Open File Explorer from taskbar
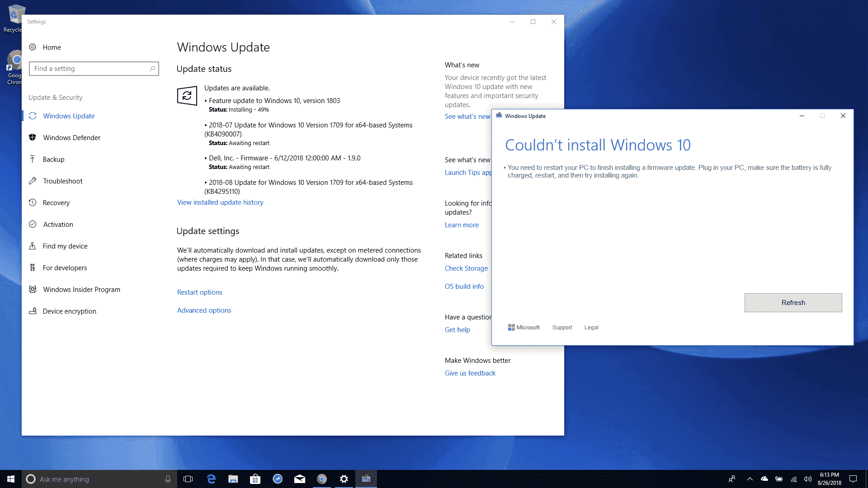868x488 pixels. [x=233, y=479]
